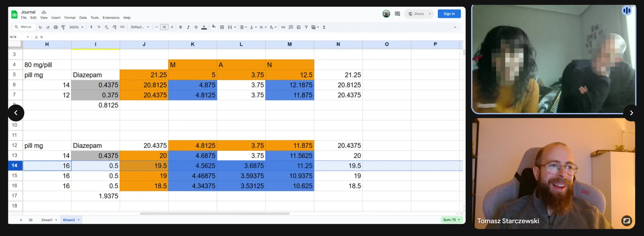Viewport: 644px width, 236px height.
Task: Click the borders icon in the toolbar
Action: (222, 27)
